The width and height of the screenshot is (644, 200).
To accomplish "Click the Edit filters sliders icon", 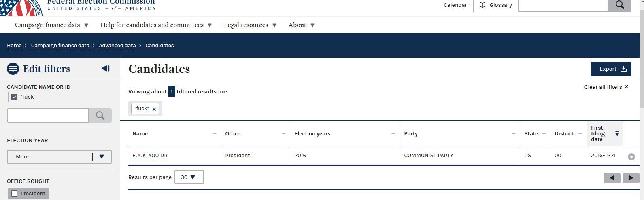I will 13,69.
